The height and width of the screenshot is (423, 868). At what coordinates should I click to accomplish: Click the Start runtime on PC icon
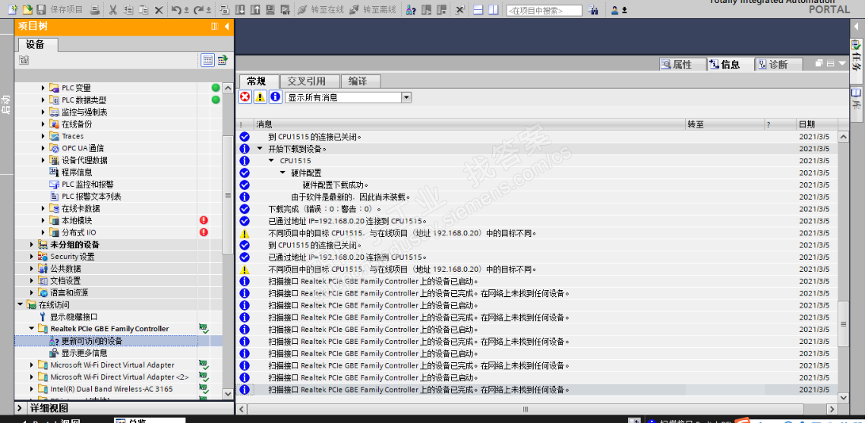pyautogui.click(x=285, y=9)
